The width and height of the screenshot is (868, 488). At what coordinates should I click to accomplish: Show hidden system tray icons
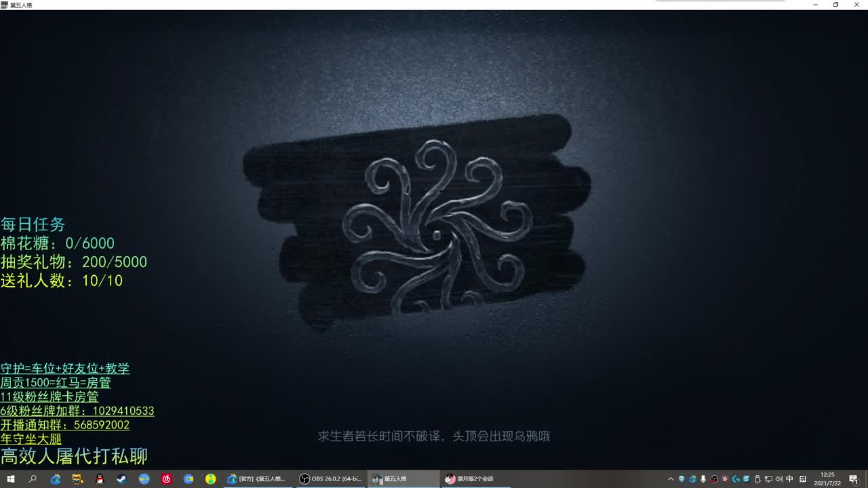pyautogui.click(x=671, y=479)
